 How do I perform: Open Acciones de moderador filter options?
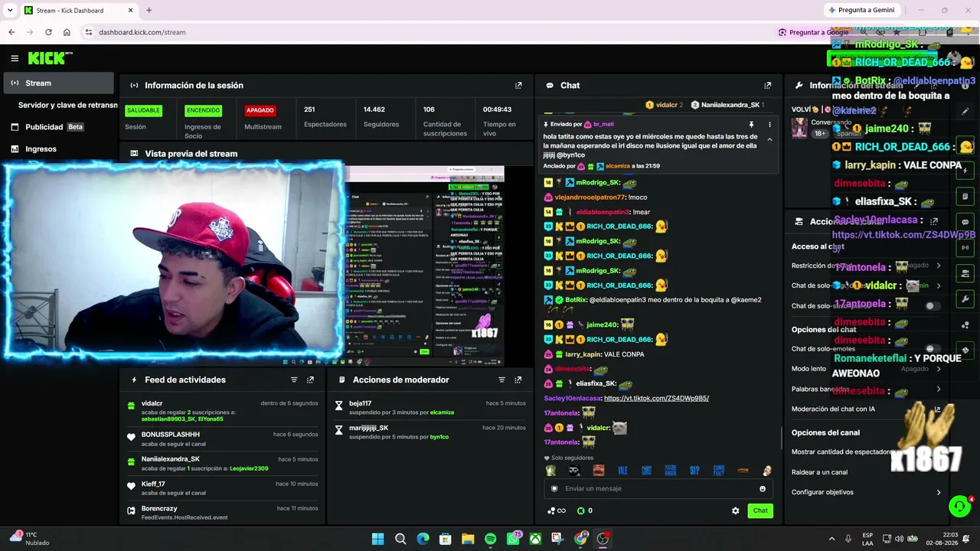click(x=501, y=380)
